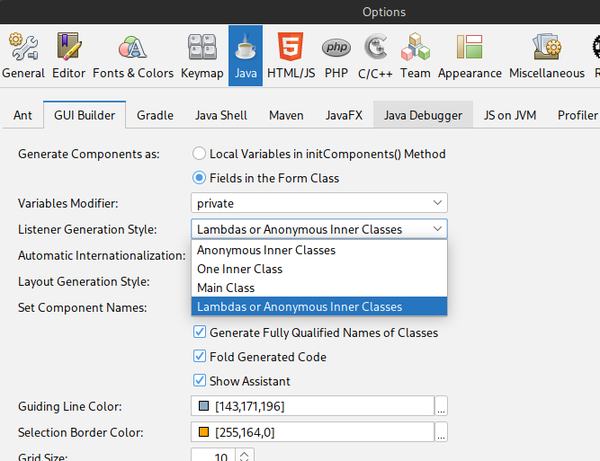Select Local Variables in initComponents() Method
This screenshot has height=461, width=600.
(200, 154)
